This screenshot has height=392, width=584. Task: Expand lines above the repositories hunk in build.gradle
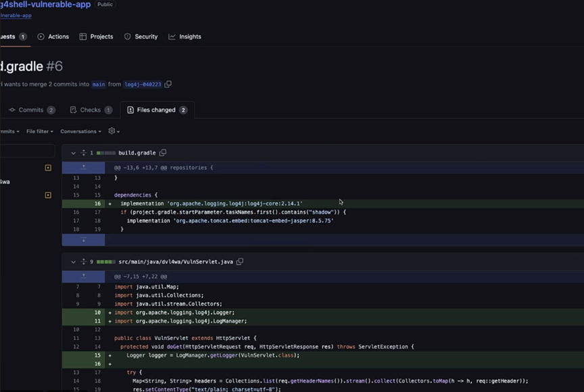click(x=83, y=168)
